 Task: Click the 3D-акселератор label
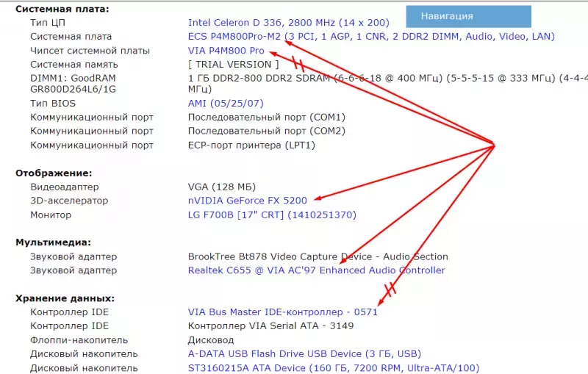point(69,201)
